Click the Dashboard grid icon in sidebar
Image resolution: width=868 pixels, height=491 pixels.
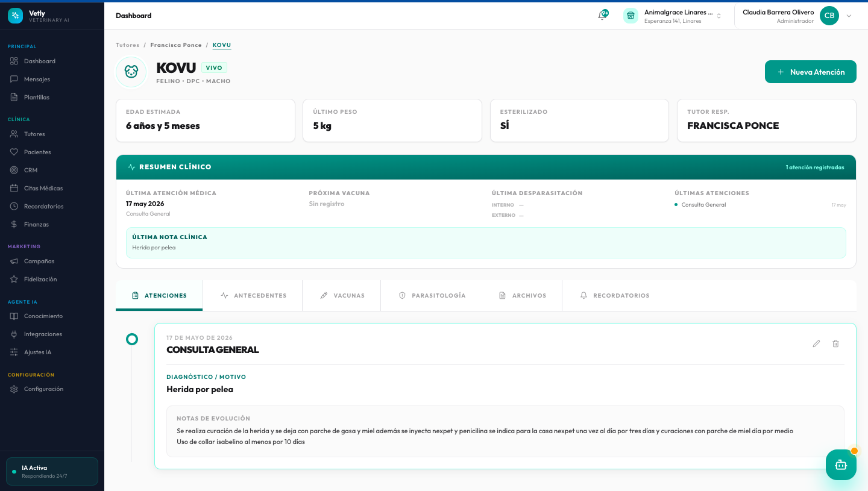14,61
